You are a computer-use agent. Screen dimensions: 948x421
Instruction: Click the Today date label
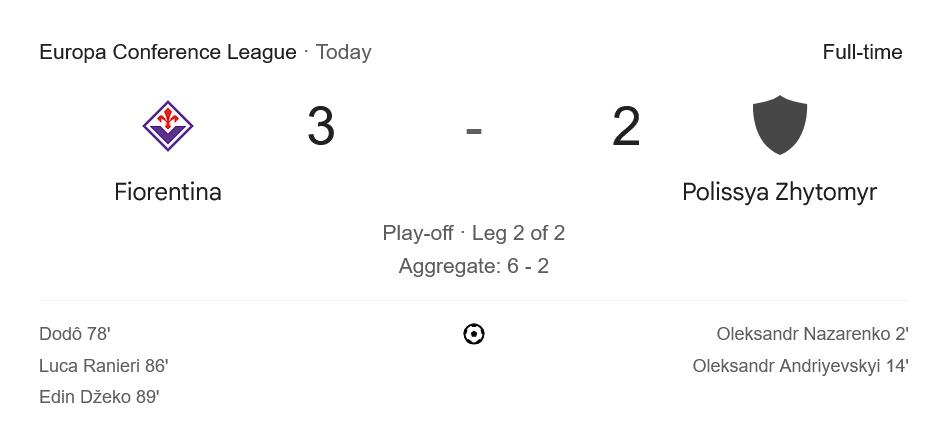pos(343,52)
